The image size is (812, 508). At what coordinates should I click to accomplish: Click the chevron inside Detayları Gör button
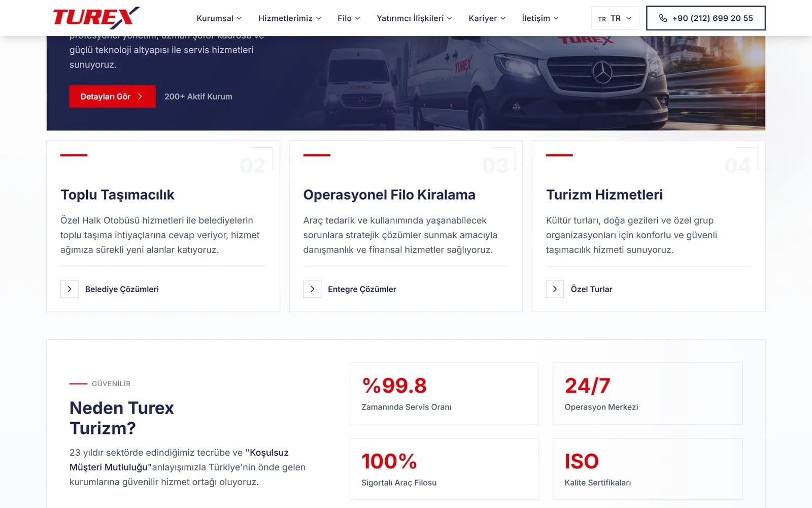140,97
